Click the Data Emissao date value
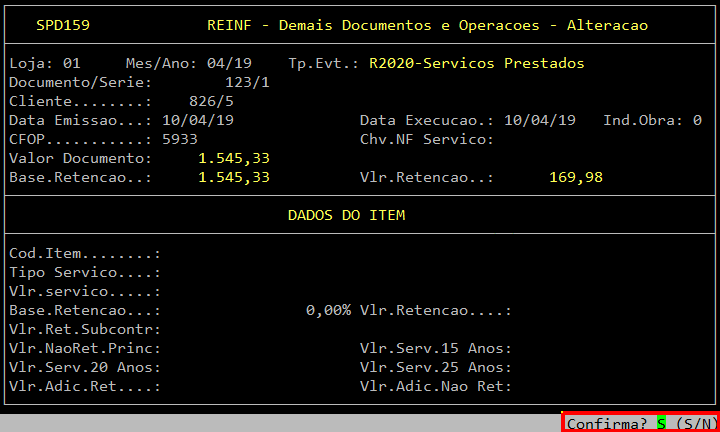Image resolution: width=720 pixels, height=432 pixels. 198,120
